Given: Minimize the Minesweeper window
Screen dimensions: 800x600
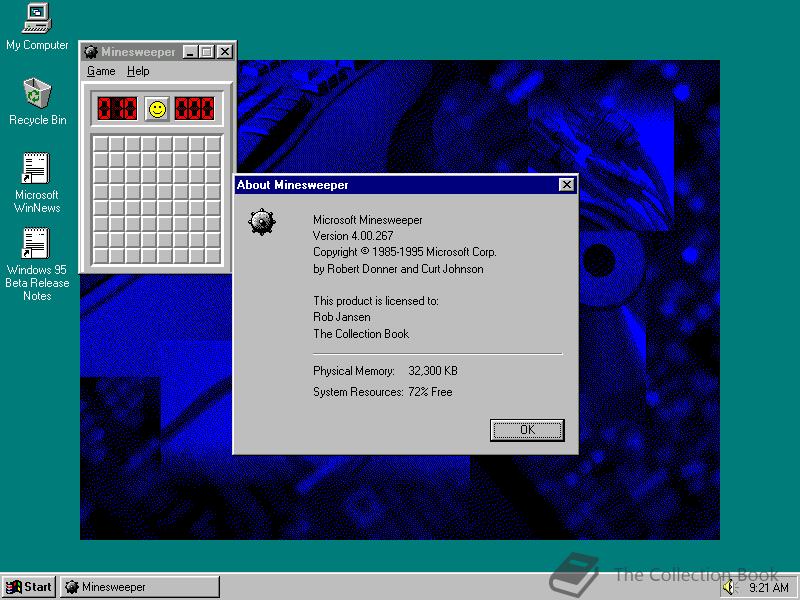Looking at the screenshot, I should coord(190,52).
